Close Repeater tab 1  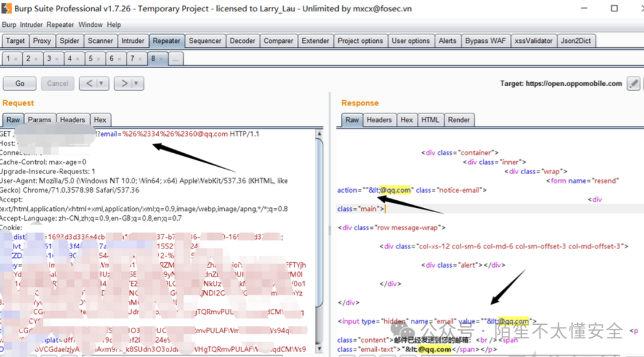point(16,59)
